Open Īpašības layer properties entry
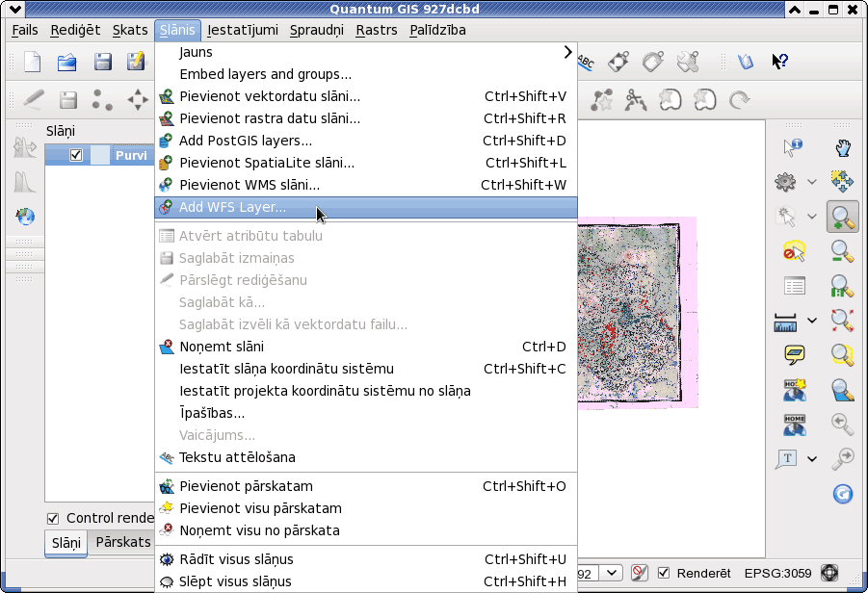Screen dimensions: 868x593 click(x=366, y=413)
